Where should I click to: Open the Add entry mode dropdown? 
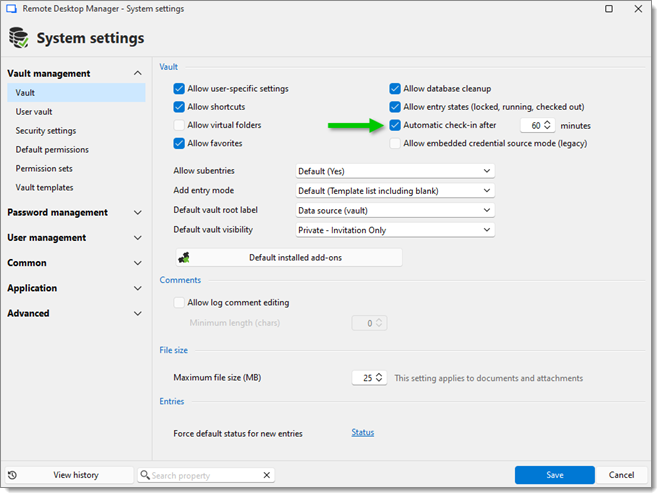click(395, 190)
